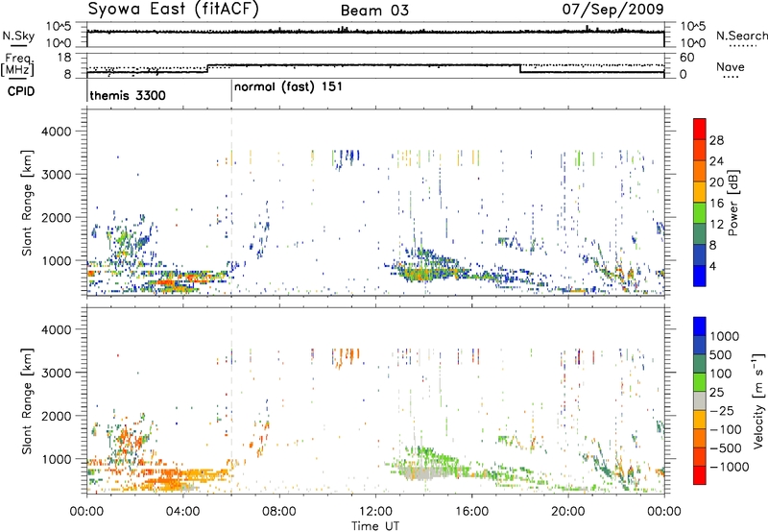Click the '500' tick on the Velocity colorbar
Image resolution: width=768 pixels, height=532 pixels.
click(x=721, y=354)
